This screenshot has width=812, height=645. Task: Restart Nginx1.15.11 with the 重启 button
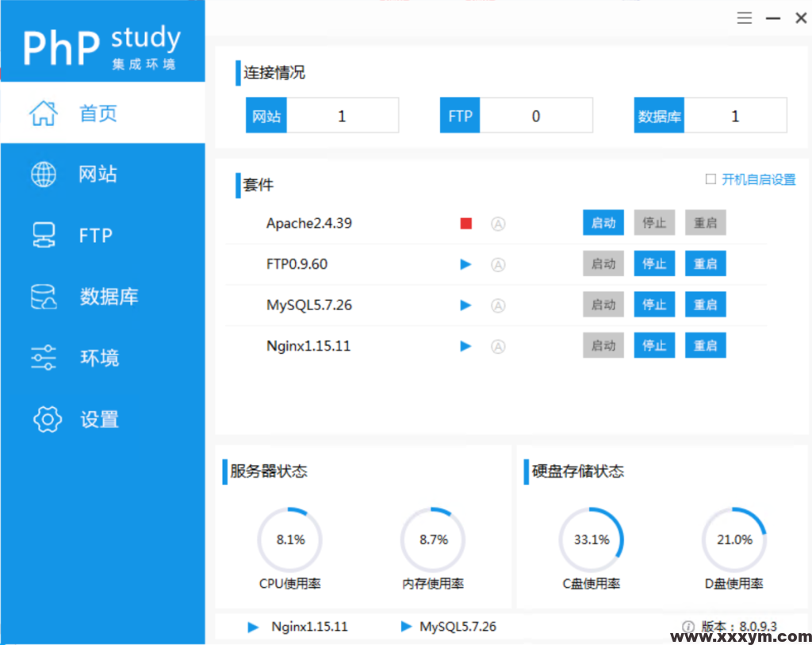click(x=705, y=346)
